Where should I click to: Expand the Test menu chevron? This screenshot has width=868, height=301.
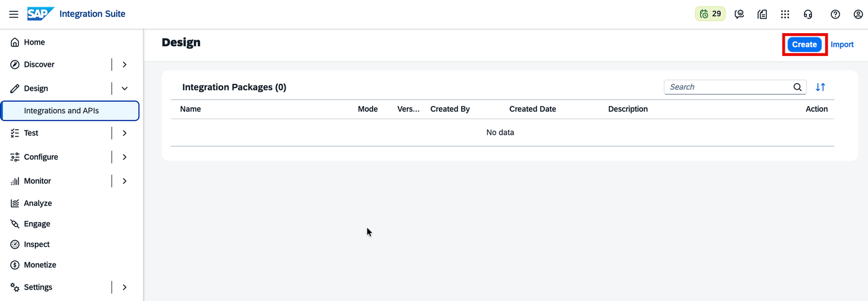(x=125, y=133)
